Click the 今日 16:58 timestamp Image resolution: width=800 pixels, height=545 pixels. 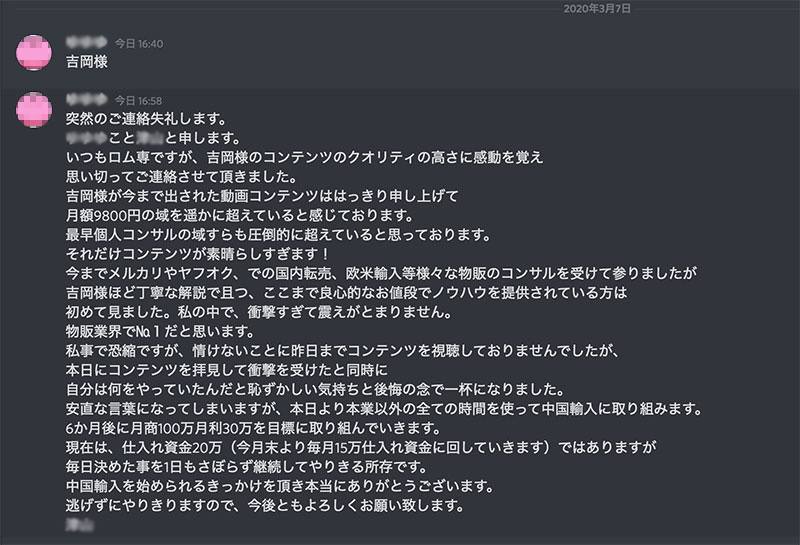point(138,101)
